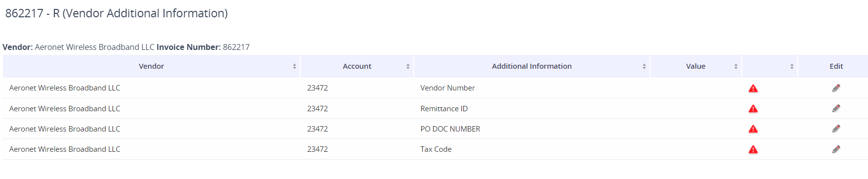Click account 23472 in Tax Code row
This screenshot has width=868, height=179.
(318, 149)
